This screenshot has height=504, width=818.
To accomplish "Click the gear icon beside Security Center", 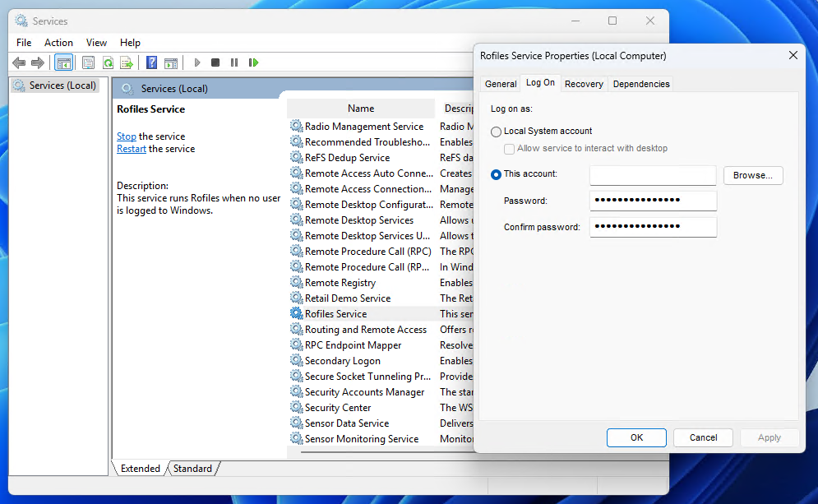I will [x=296, y=408].
